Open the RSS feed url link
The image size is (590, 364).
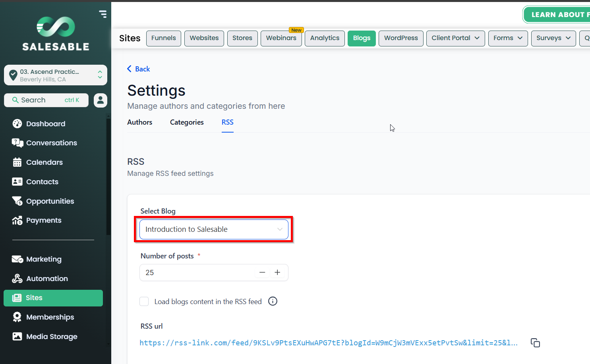click(x=329, y=343)
